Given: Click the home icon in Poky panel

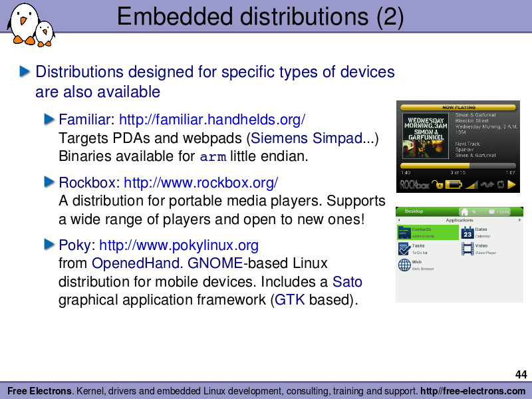Looking at the screenshot, I should (464, 211).
